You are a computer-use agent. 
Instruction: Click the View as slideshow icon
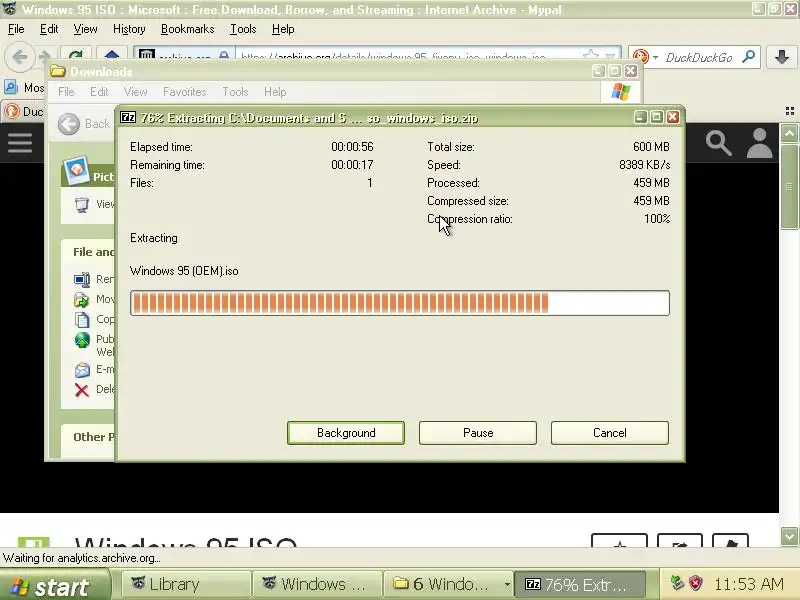point(82,205)
